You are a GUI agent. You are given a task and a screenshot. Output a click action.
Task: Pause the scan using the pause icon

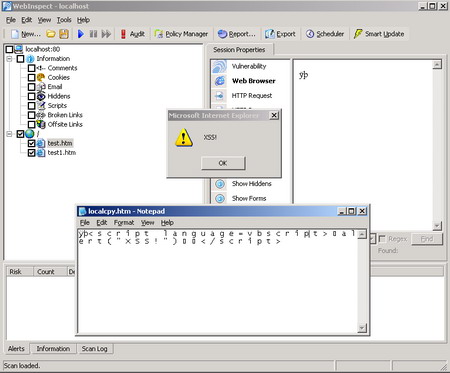(94, 34)
